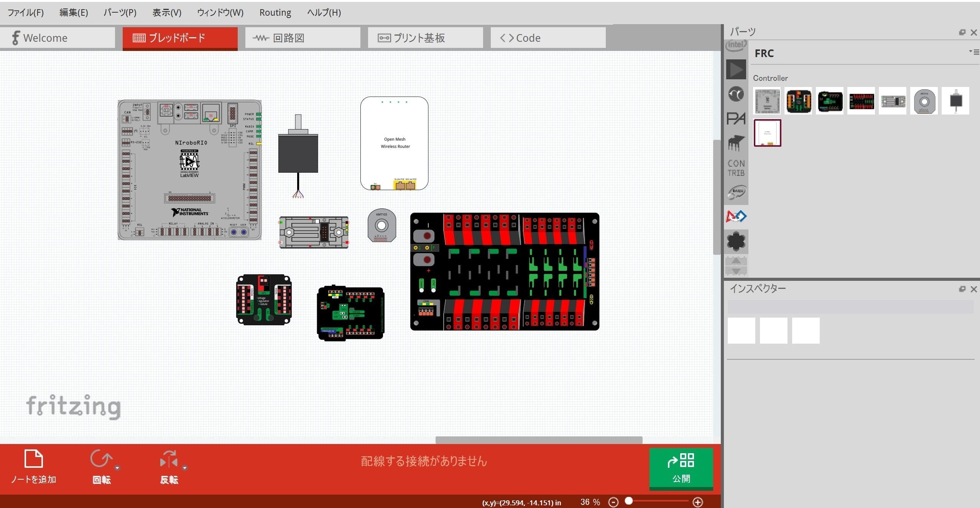Open the rotate (回転) dropdown arrow
This screenshot has height=508, width=980.
[117, 468]
